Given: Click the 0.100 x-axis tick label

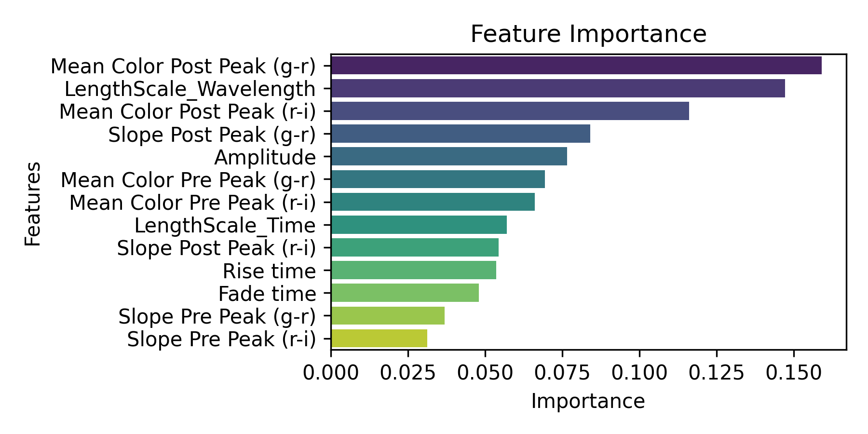Looking at the screenshot, I should [x=639, y=373].
